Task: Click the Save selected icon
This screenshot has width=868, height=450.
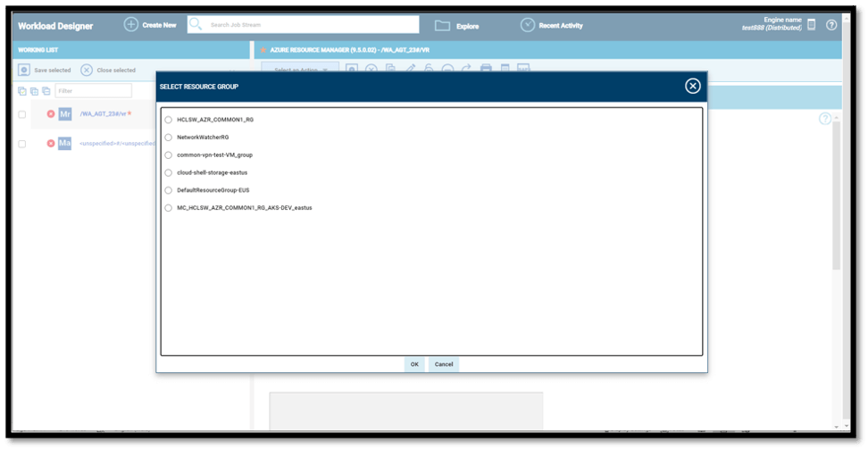Action: tap(24, 71)
